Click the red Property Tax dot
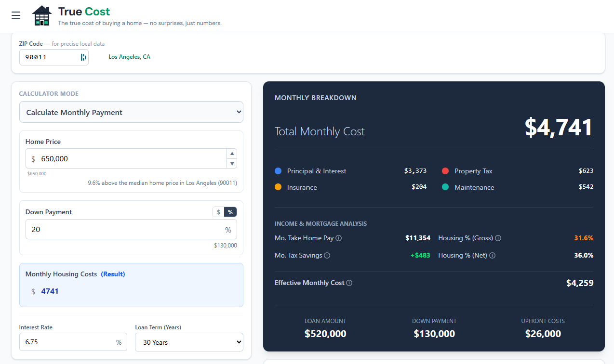Image resolution: width=614 pixels, height=364 pixels. (x=445, y=171)
